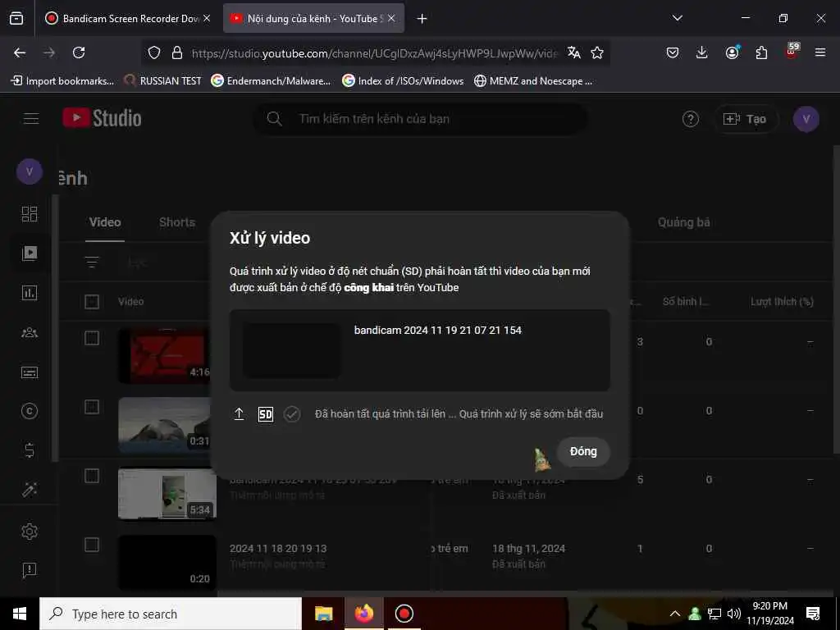Click video title bandicam 2024 11 19 21 07 21 154

(x=438, y=330)
